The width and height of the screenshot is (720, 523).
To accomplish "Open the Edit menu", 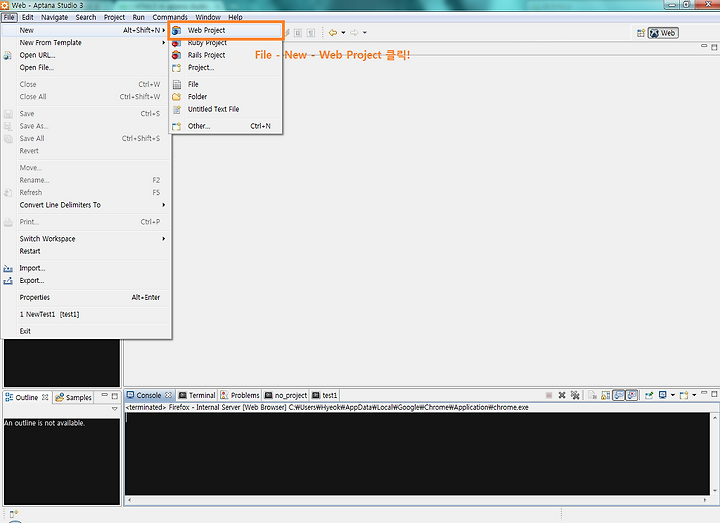I will [x=28, y=17].
